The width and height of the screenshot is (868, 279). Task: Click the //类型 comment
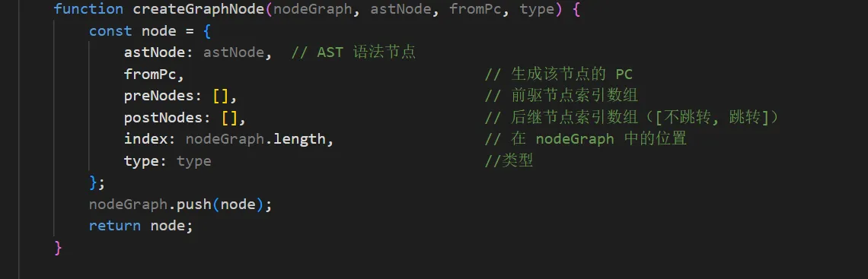(509, 161)
